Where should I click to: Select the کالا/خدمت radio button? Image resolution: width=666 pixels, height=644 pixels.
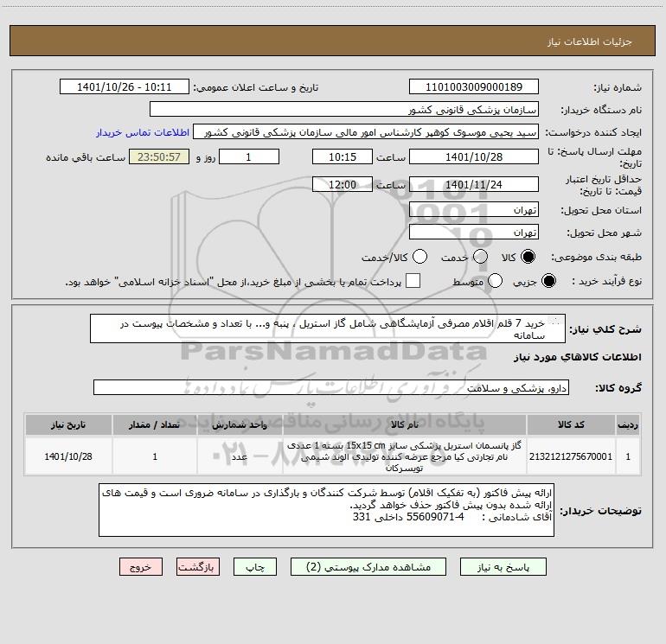coord(419,257)
